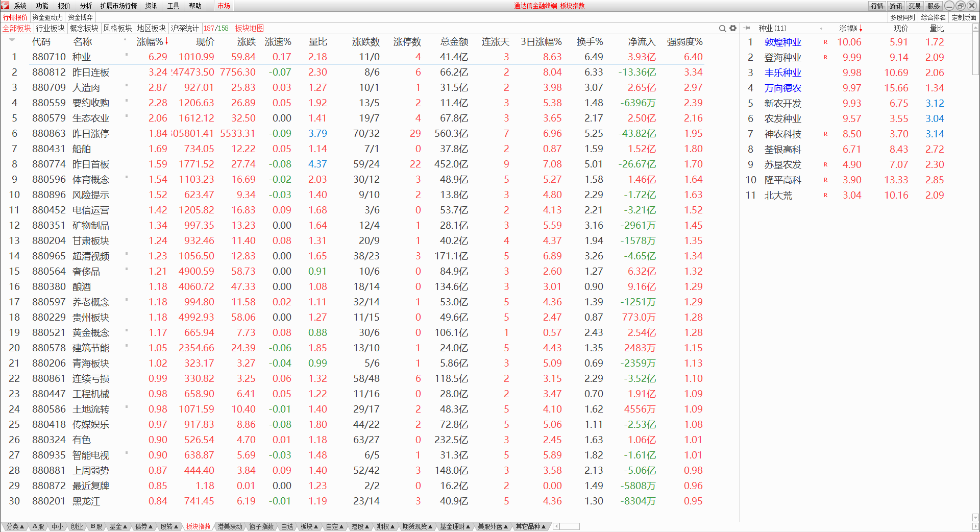Click the pin icon beside 种业(11)
980x532 pixels.
[747, 28]
